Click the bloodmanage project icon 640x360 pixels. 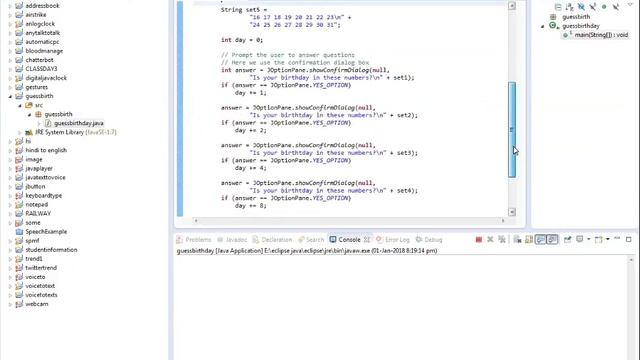pos(19,51)
